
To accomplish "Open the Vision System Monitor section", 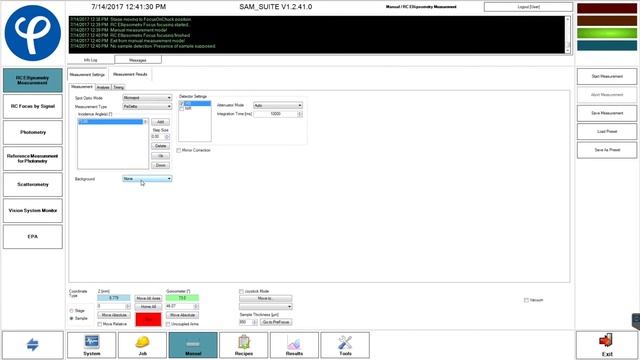I will 33,211.
